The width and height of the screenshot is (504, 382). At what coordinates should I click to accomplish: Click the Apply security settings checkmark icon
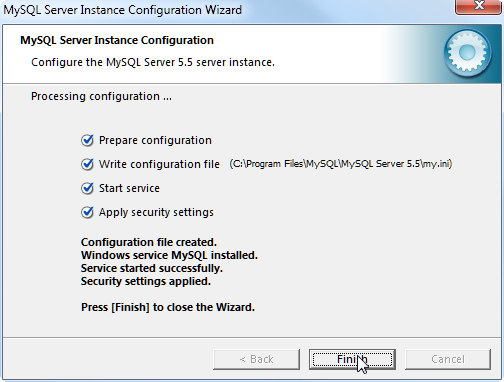click(x=87, y=212)
